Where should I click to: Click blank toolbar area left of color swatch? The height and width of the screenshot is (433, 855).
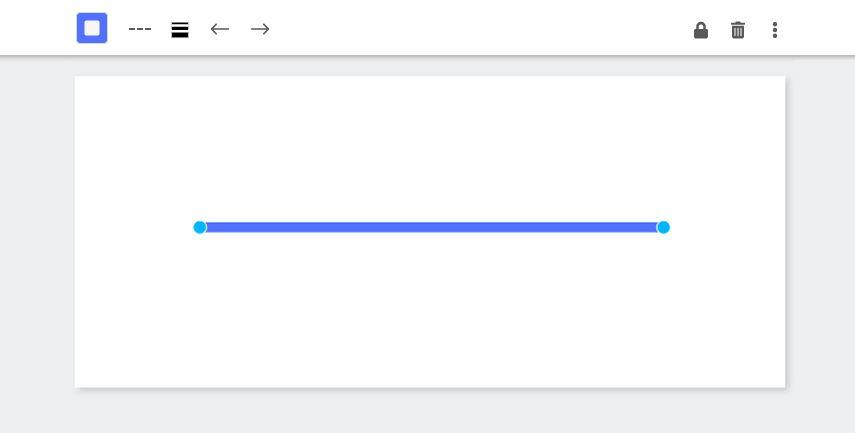37,28
